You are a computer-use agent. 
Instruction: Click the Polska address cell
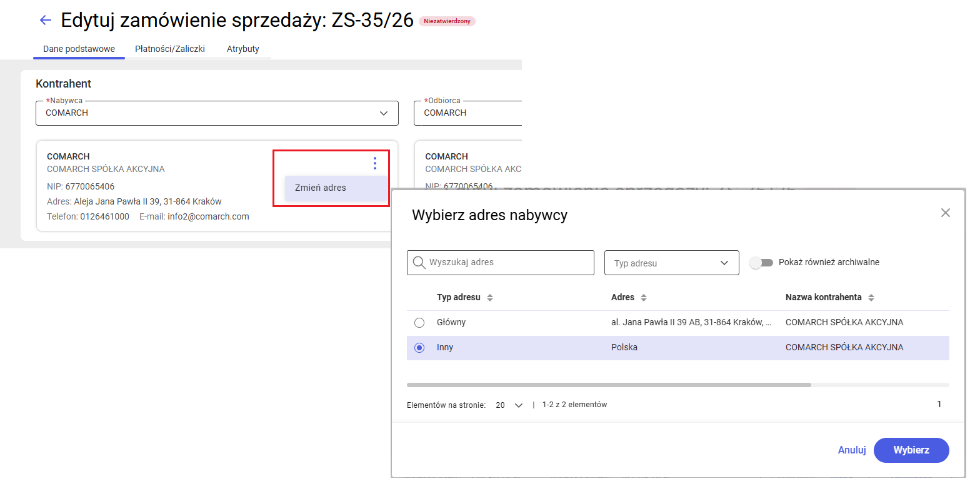[x=624, y=348]
